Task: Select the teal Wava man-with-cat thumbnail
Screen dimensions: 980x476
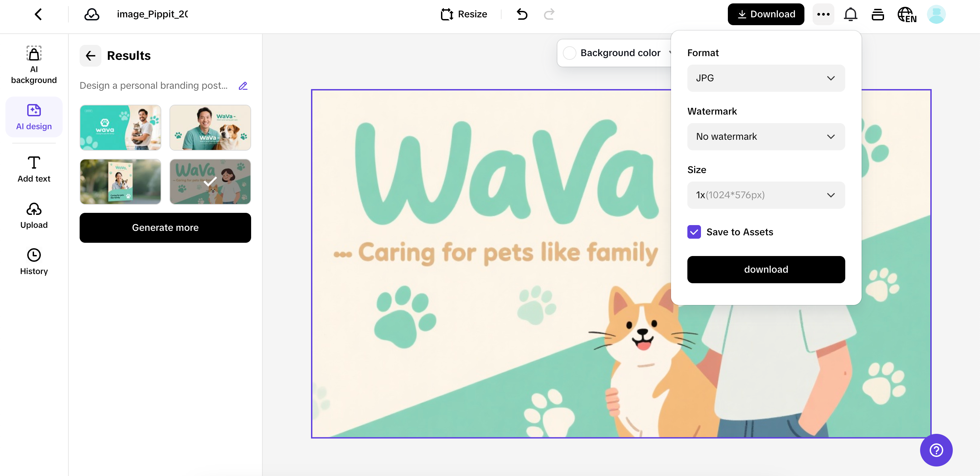Action: tap(120, 128)
